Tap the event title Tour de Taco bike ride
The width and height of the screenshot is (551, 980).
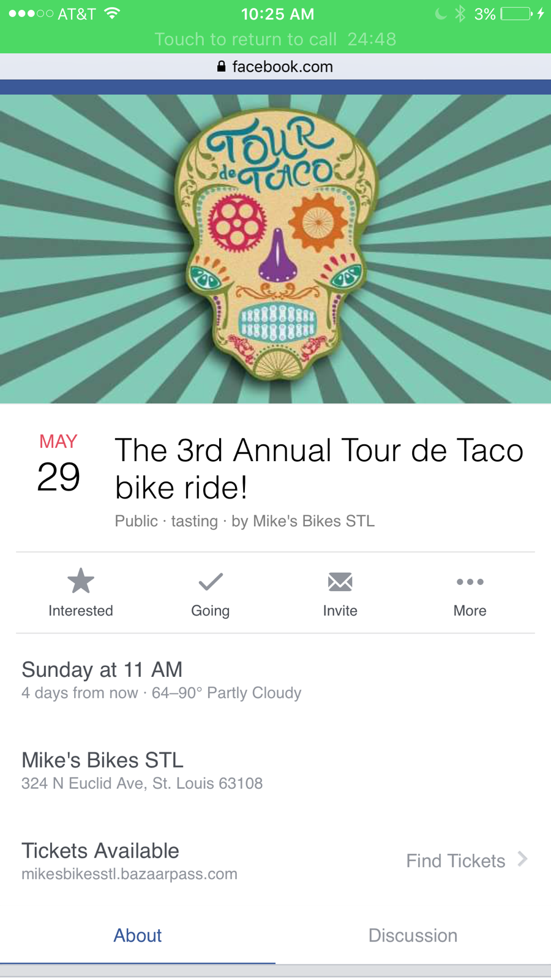(x=318, y=469)
